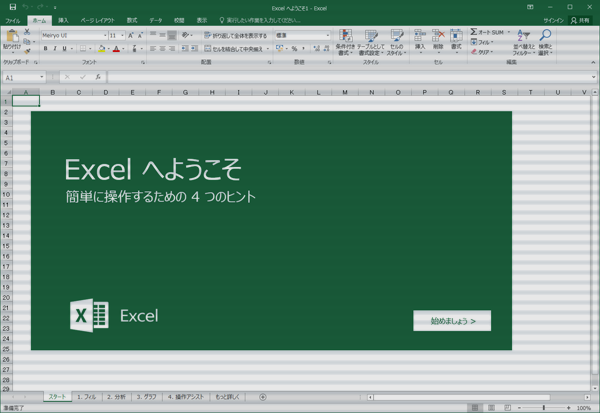Image resolution: width=600 pixels, height=413 pixels.
Task: Switch to the ページ レイアウト tab
Action: click(x=98, y=20)
